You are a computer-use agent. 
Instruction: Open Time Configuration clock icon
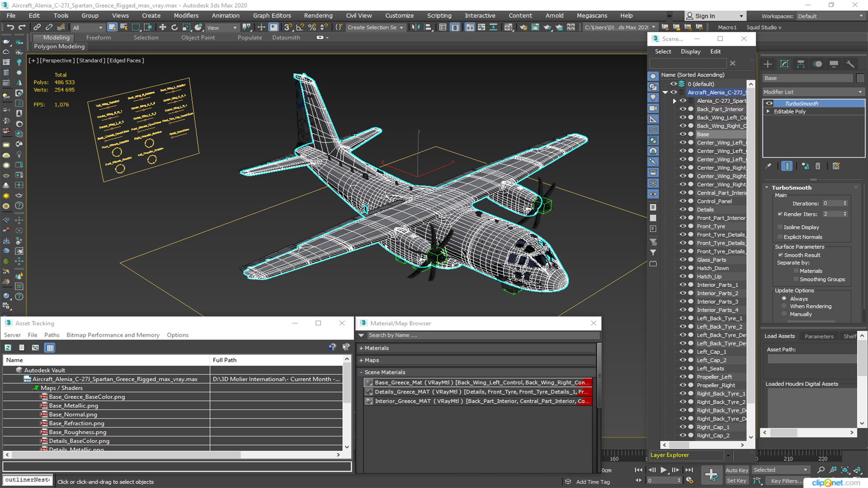[x=689, y=480]
